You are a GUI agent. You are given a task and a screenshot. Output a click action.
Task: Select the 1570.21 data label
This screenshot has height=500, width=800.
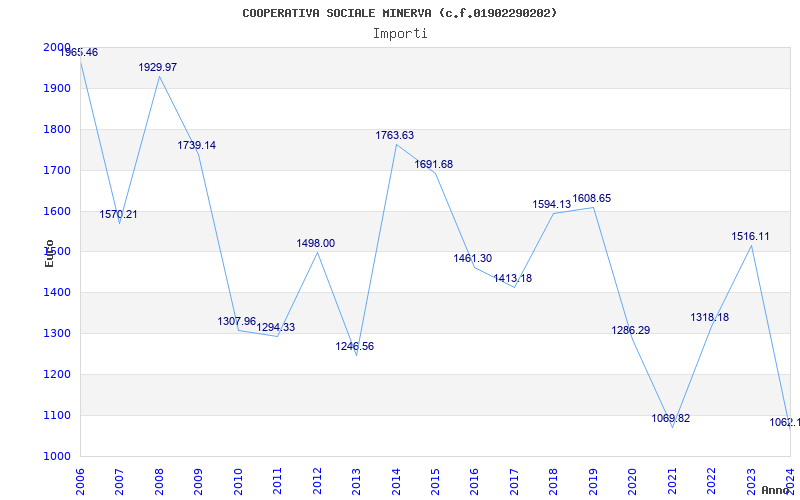tap(118, 214)
